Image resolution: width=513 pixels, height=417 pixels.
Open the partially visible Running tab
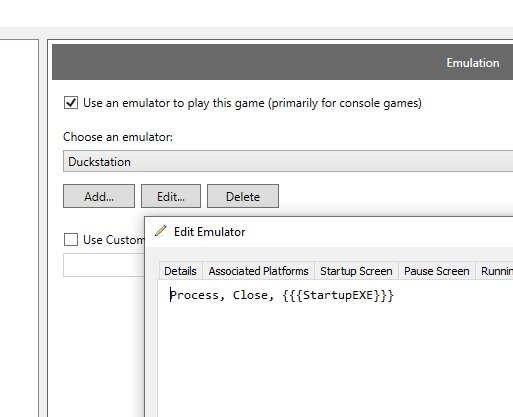coord(495,271)
